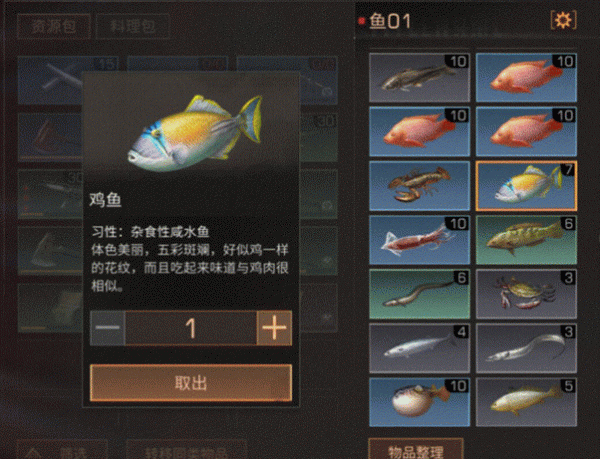
Task: Switch to the 资源包 tab
Action: point(54,26)
